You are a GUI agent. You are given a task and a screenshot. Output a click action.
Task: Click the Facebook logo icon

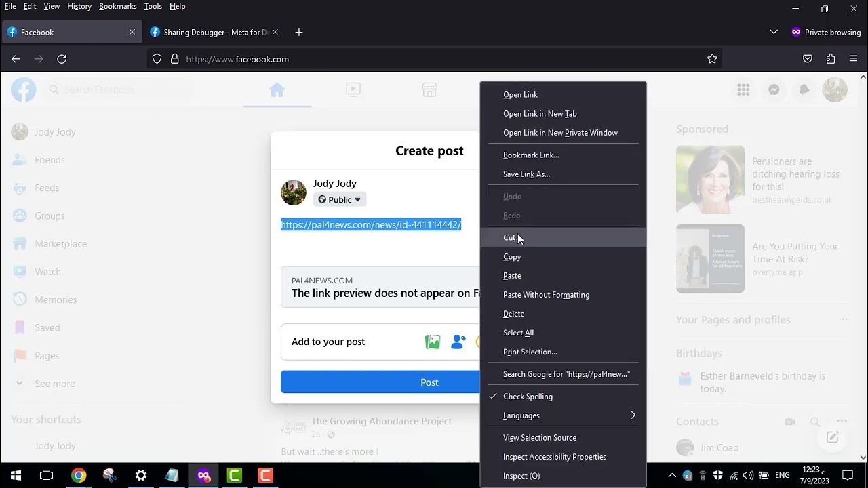(23, 89)
